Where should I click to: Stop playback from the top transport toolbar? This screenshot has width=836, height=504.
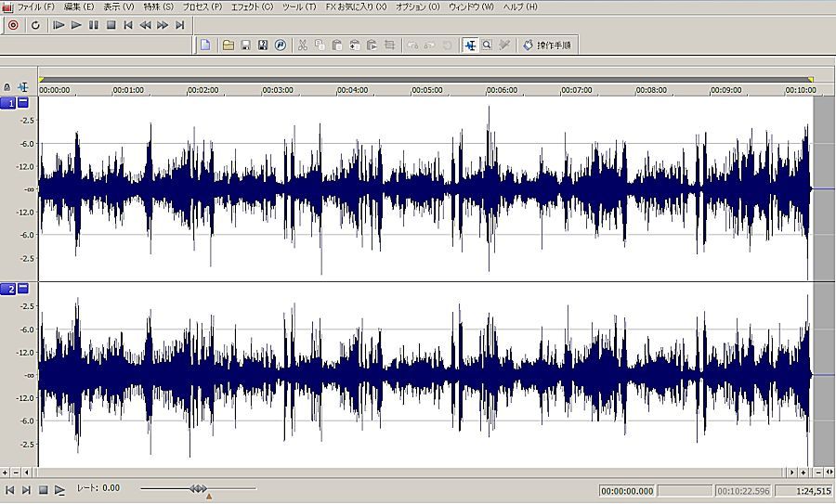click(x=111, y=25)
